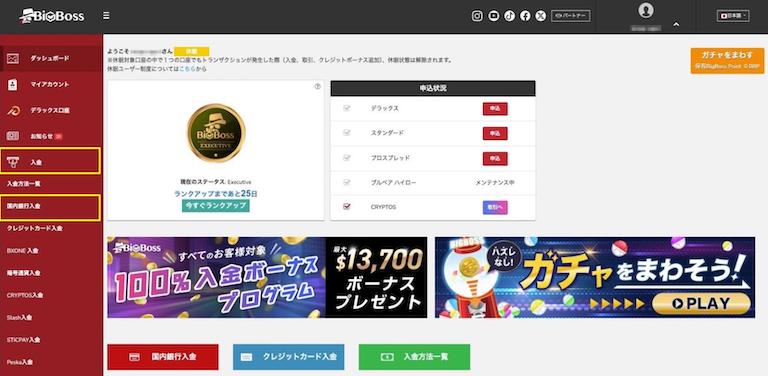Click the red 国内銀行入金 button
This screenshot has height=376, width=768.
point(163,357)
